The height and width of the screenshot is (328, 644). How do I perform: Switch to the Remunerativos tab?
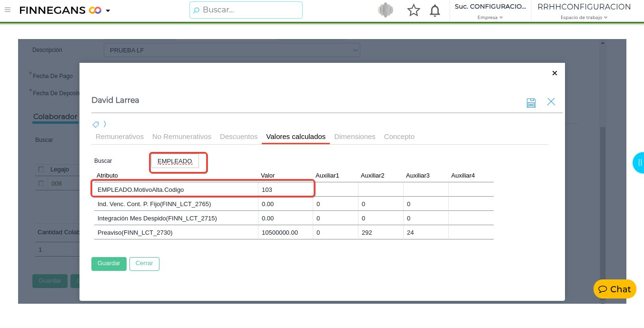pyautogui.click(x=119, y=137)
